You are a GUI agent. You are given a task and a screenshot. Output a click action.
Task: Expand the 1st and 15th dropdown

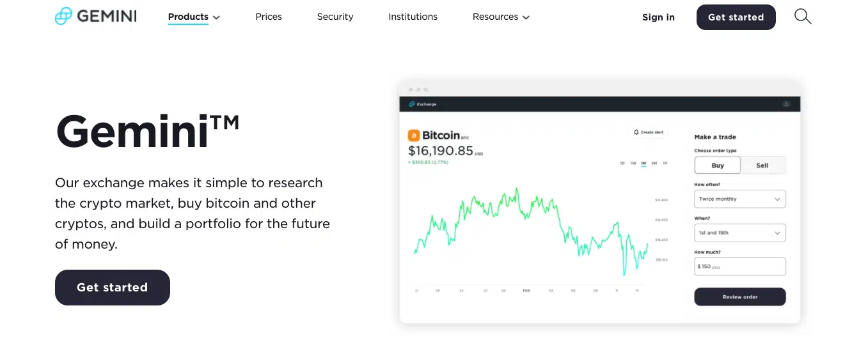click(740, 233)
